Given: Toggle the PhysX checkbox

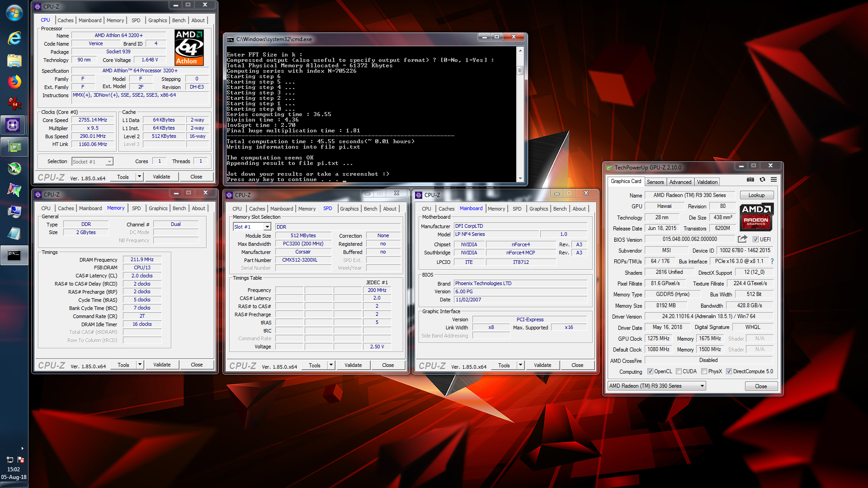Looking at the screenshot, I should tap(704, 371).
